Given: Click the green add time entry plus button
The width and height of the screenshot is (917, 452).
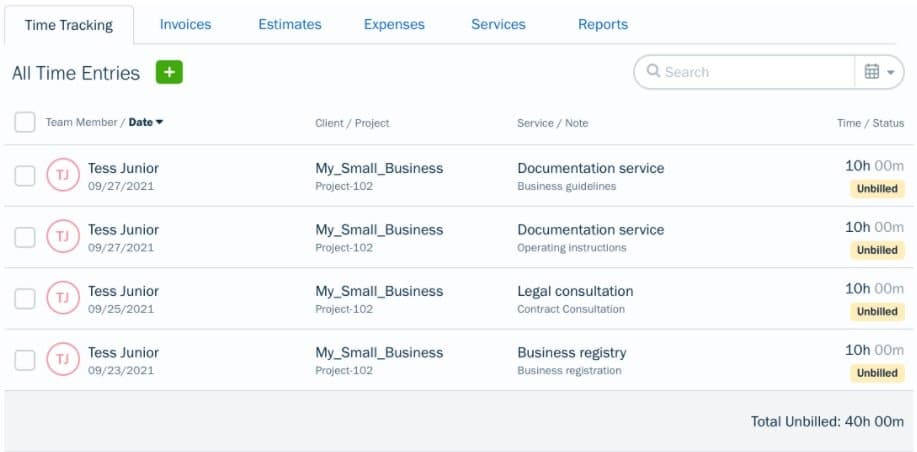Looking at the screenshot, I should 169,72.
